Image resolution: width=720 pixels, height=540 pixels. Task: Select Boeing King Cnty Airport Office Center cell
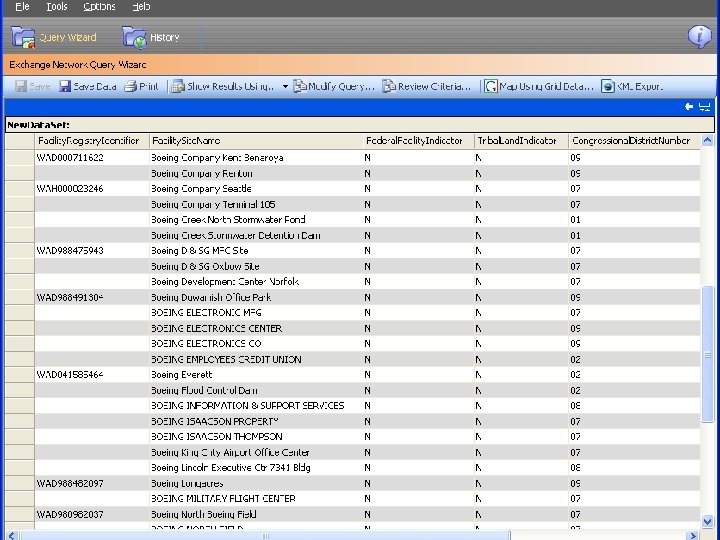[256, 452]
